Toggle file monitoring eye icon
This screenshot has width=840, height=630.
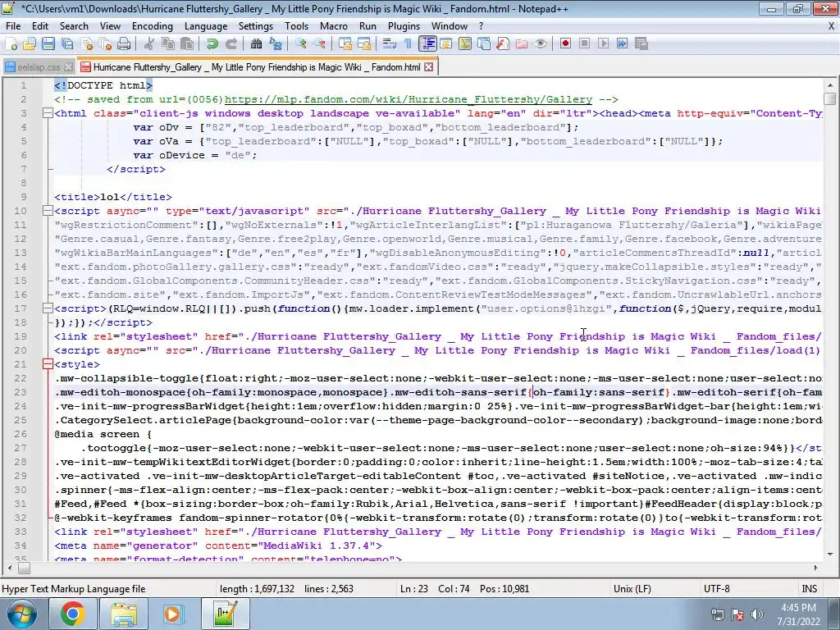pyautogui.click(x=541, y=44)
